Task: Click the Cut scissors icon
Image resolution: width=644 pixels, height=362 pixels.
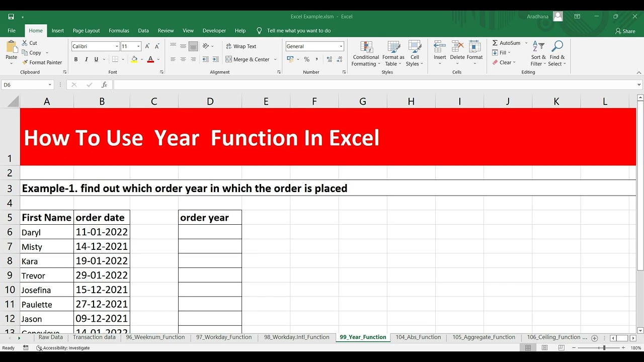Action: click(25, 43)
